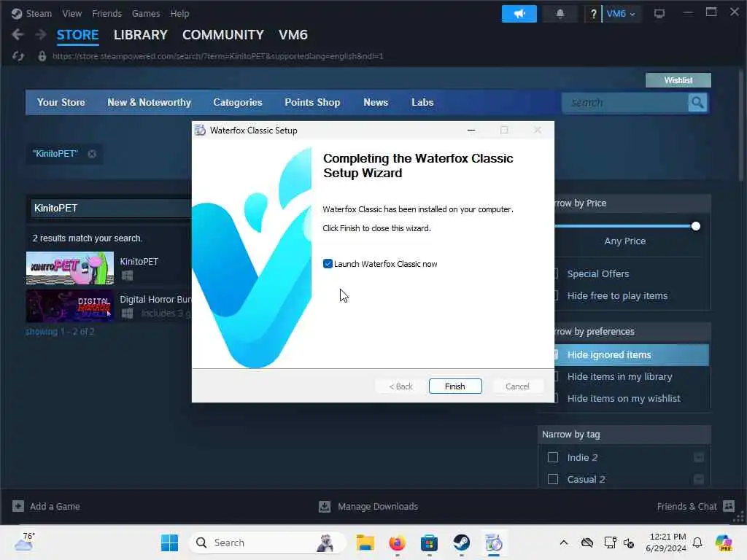Show hidden tray icons chevron

564,542
